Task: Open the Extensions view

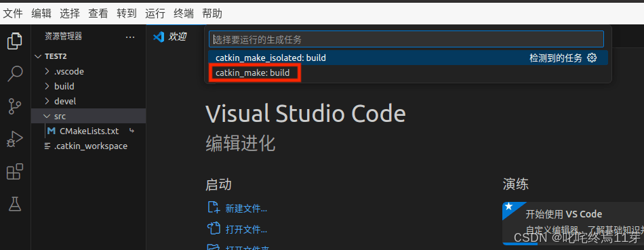Action: coord(15,171)
